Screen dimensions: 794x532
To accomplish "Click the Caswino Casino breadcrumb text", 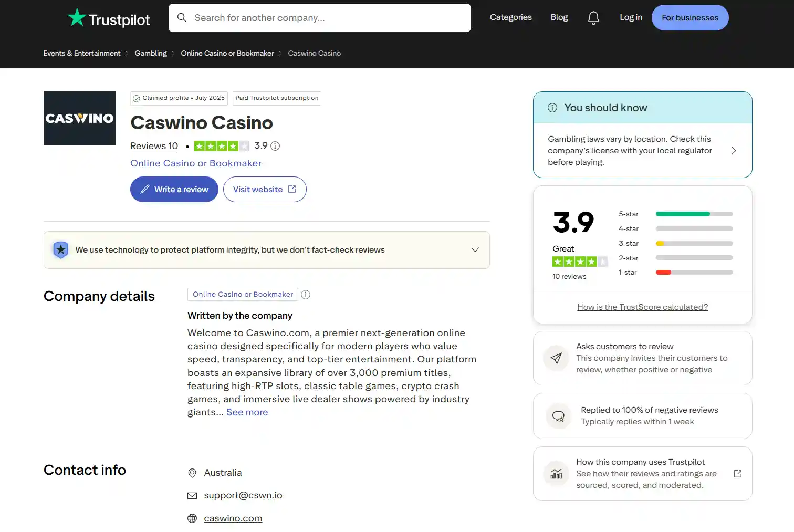I will tap(314, 54).
